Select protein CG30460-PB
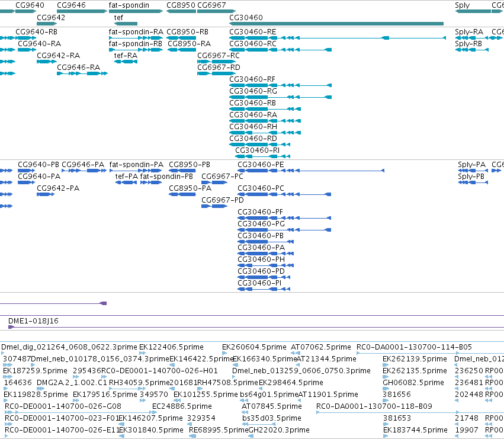504x439 pixels. tap(261, 236)
